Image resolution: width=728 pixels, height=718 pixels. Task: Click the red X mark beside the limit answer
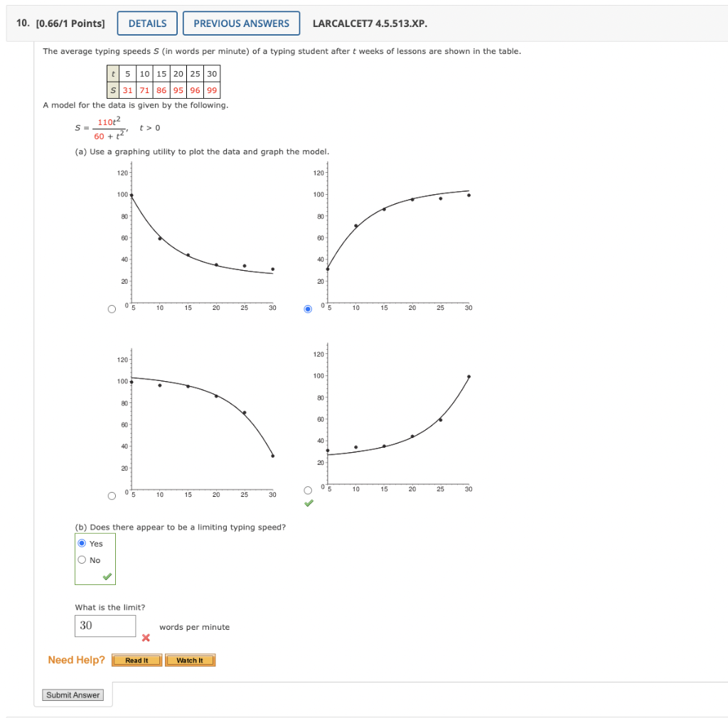(146, 638)
